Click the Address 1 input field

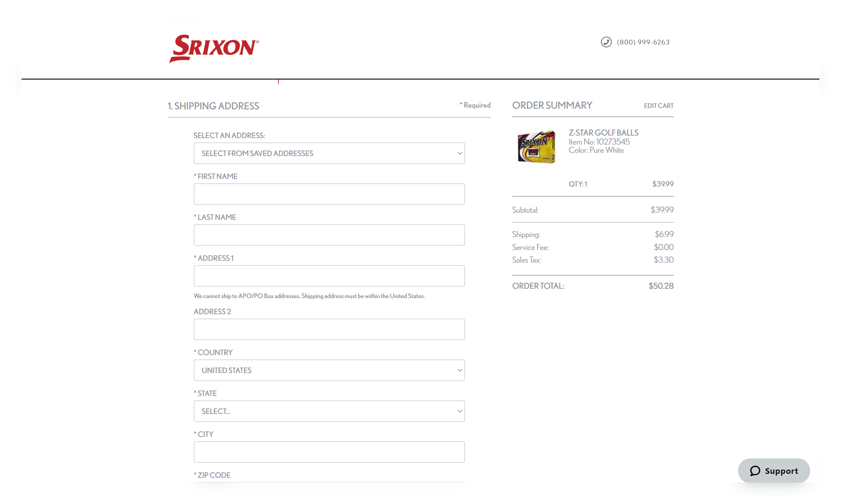[x=329, y=276]
